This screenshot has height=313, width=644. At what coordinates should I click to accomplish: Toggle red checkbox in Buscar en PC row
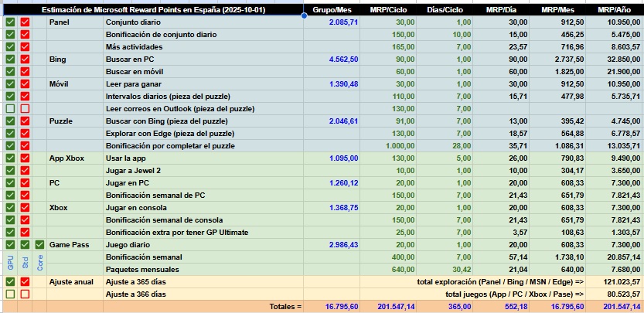coord(25,60)
